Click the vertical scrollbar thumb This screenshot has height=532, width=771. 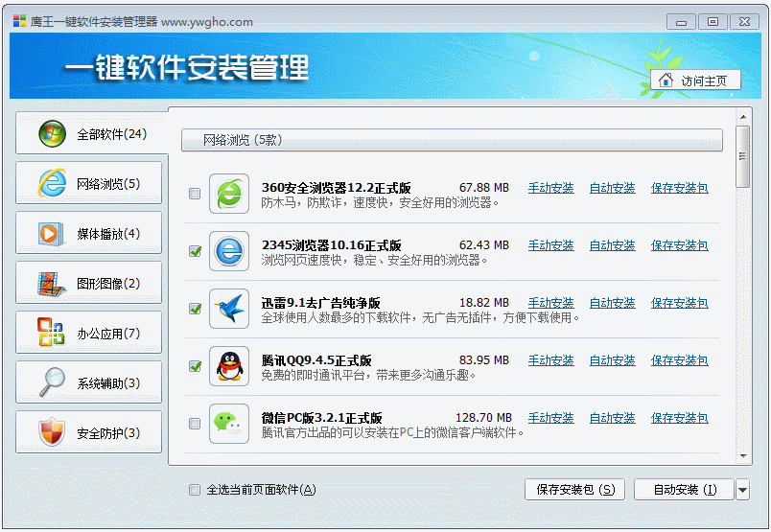742,156
